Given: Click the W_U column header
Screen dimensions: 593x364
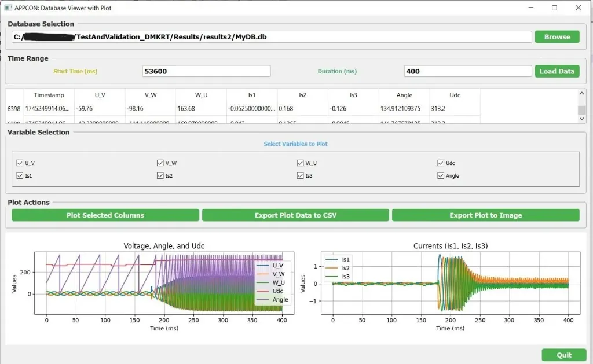Looking at the screenshot, I should pyautogui.click(x=201, y=95).
